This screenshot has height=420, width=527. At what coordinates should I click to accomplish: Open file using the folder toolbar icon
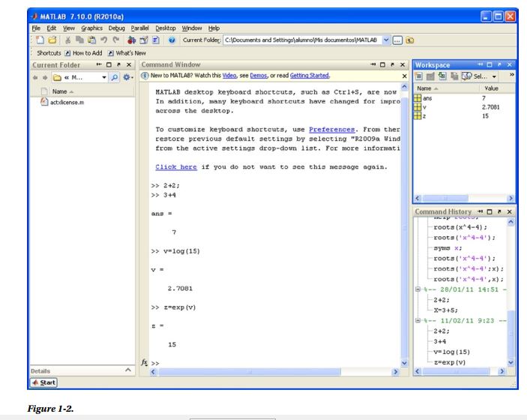pos(52,40)
